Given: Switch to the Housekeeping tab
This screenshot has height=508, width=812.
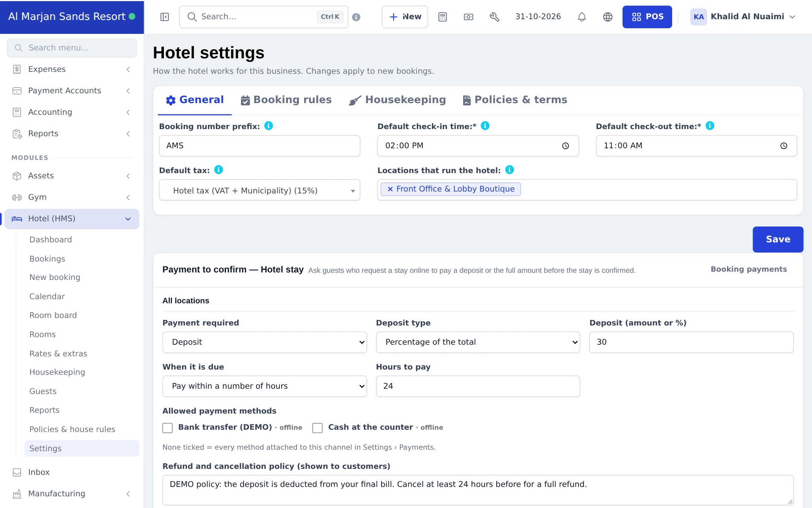Looking at the screenshot, I should click(x=397, y=100).
